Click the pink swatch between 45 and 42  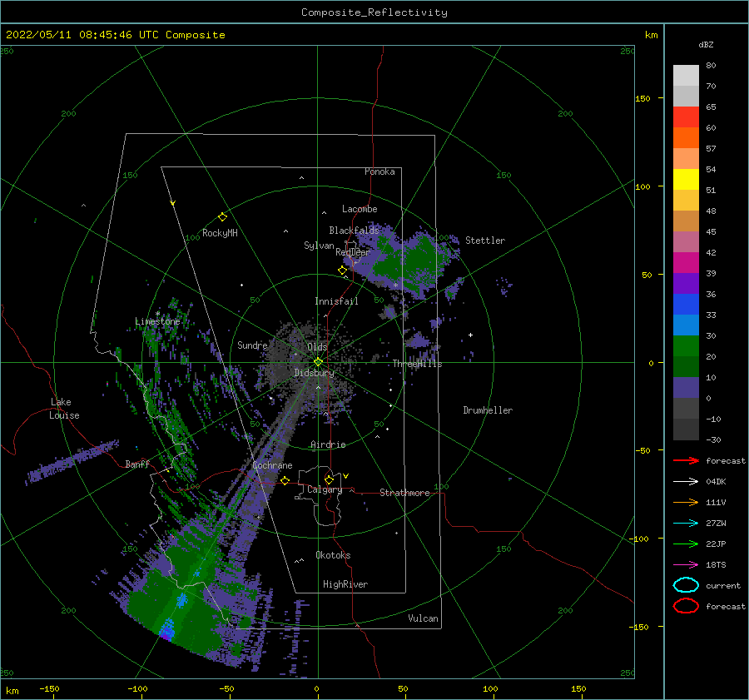point(686,242)
